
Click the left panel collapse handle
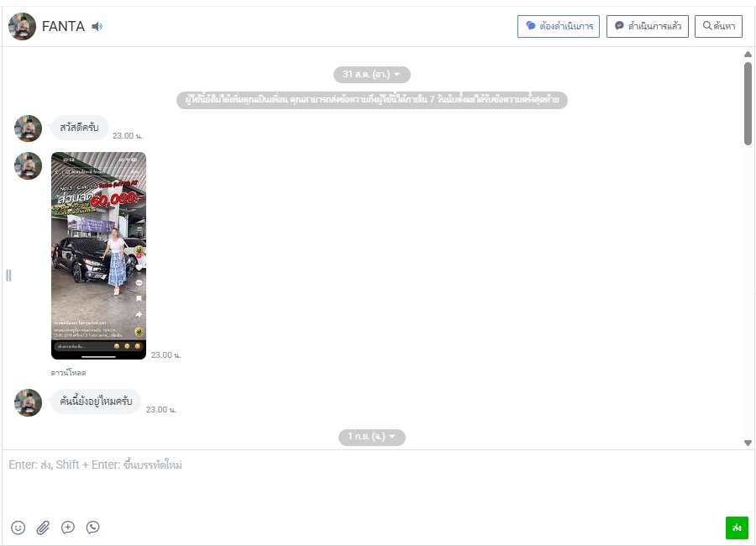tap(8, 276)
